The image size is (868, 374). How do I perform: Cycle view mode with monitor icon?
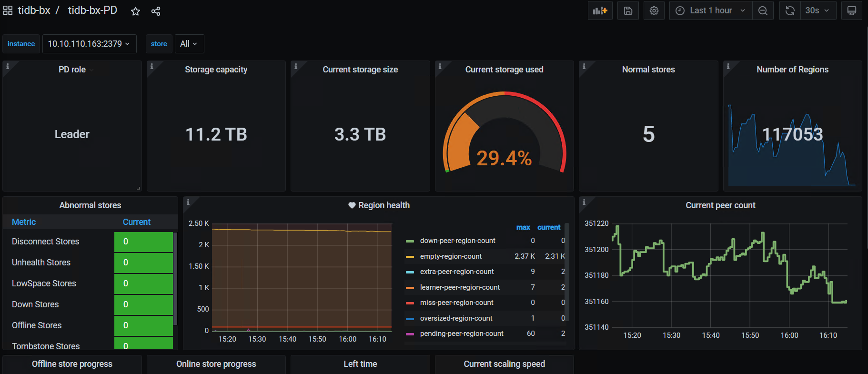point(852,10)
